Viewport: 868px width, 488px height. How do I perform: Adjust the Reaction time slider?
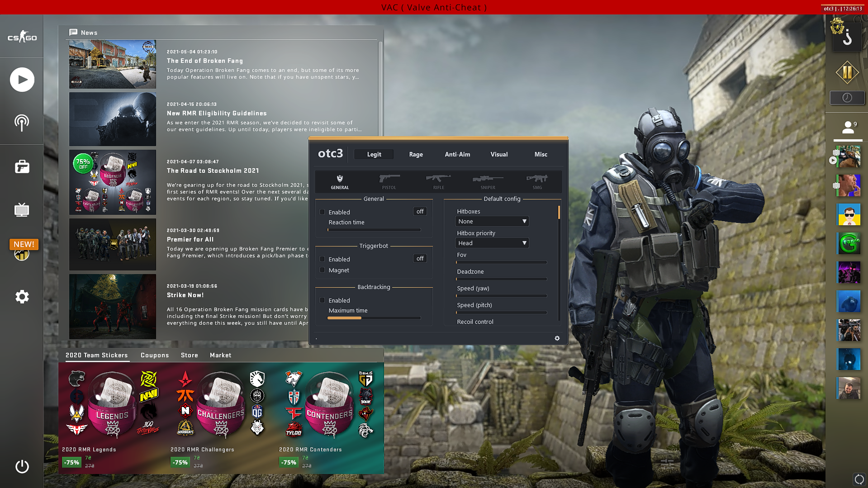pyautogui.click(x=374, y=230)
